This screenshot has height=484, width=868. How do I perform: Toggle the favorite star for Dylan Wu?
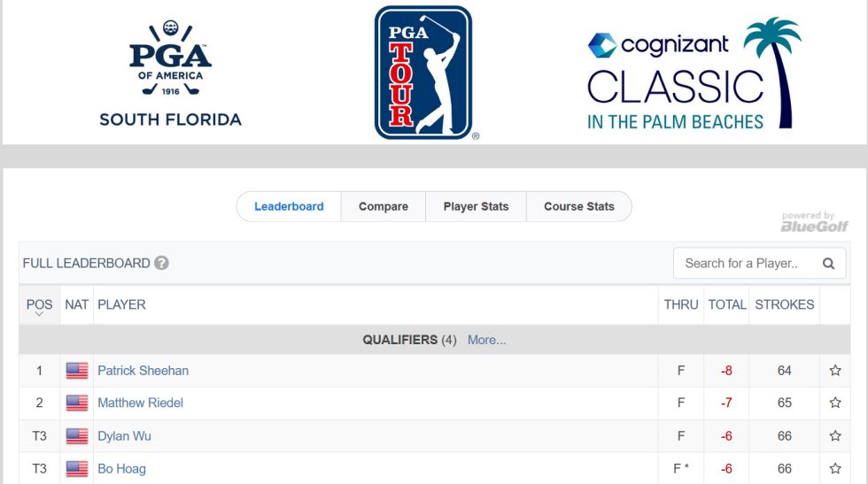pos(835,436)
